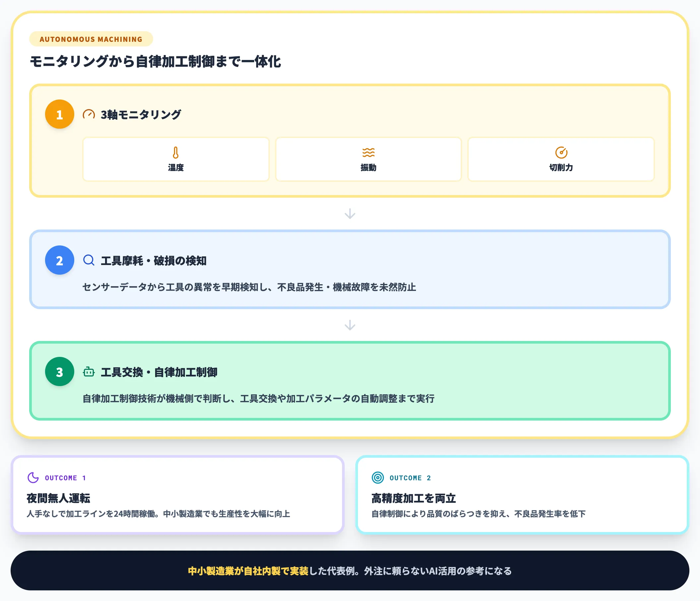Image resolution: width=700 pixels, height=601 pixels.
Task: Click the moon icon next to OUTCOME 1
Action: (33, 478)
